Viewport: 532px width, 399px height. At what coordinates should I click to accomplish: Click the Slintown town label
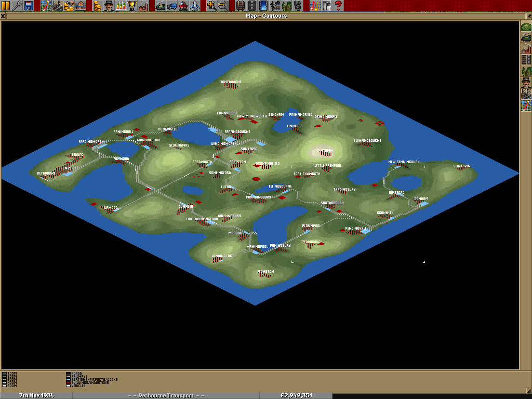[x=462, y=166]
